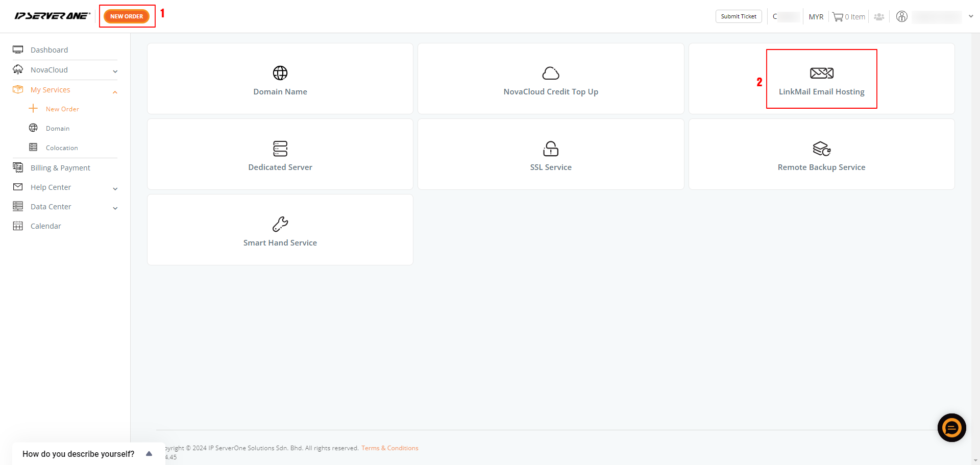Click the Colocation rack icon
The image size is (980, 465).
point(33,147)
